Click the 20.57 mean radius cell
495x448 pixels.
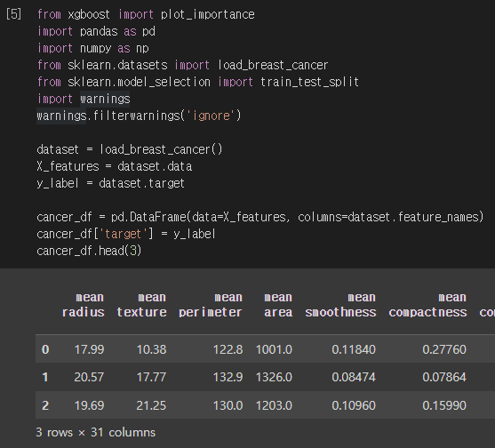tap(89, 377)
